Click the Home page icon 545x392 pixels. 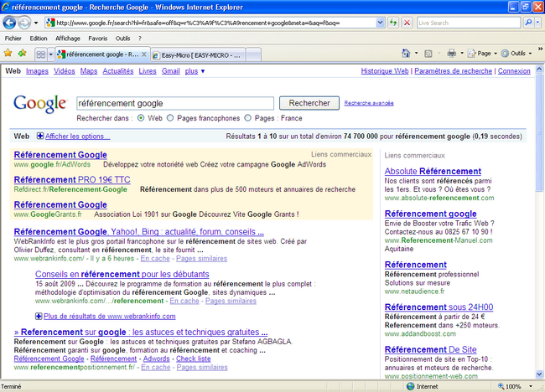(x=406, y=53)
